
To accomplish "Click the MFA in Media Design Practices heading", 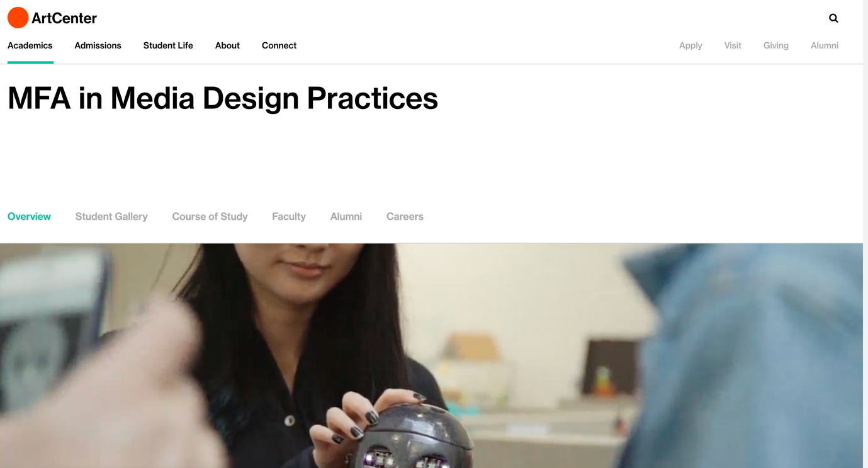I will click(223, 98).
